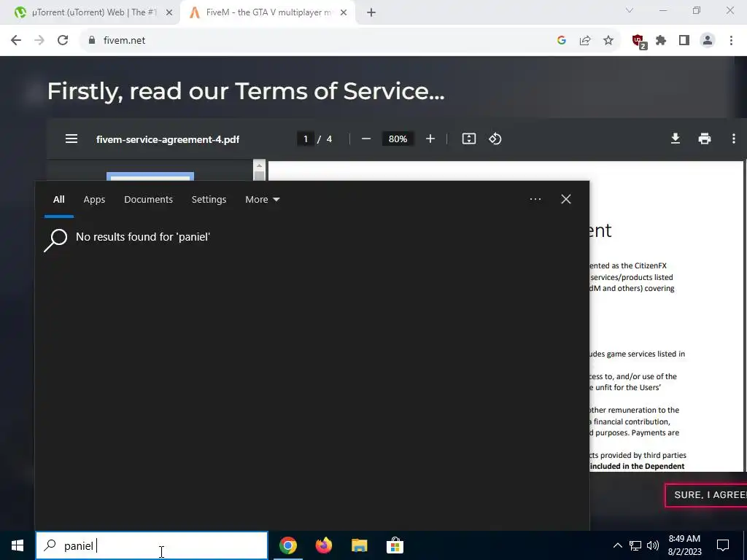Open Chrome tab search chevron

click(x=630, y=10)
